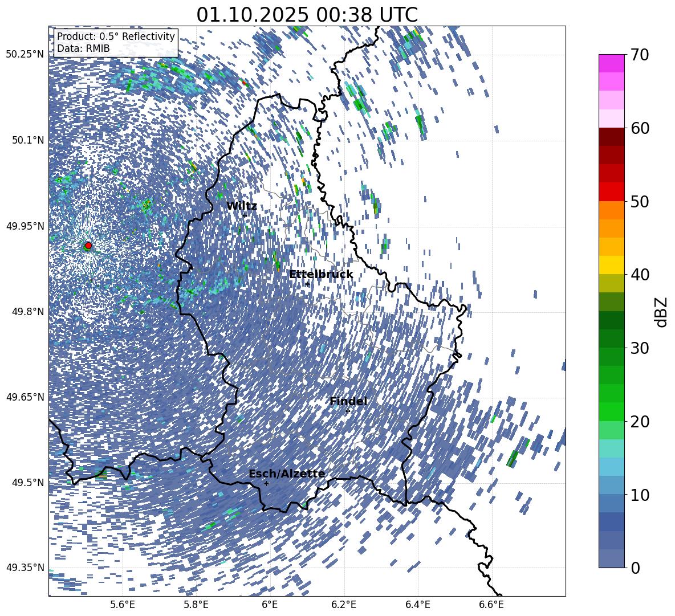Click the Findel location cross marker
Viewport: 675px width, 616px height.
tap(348, 411)
